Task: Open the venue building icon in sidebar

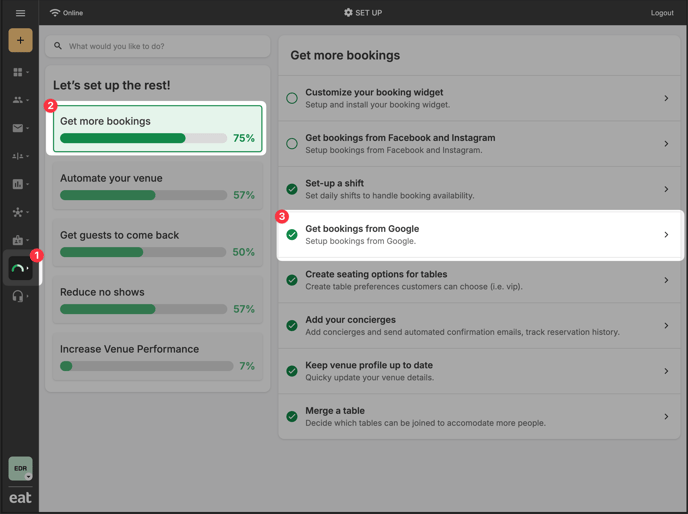Action: pos(18,240)
